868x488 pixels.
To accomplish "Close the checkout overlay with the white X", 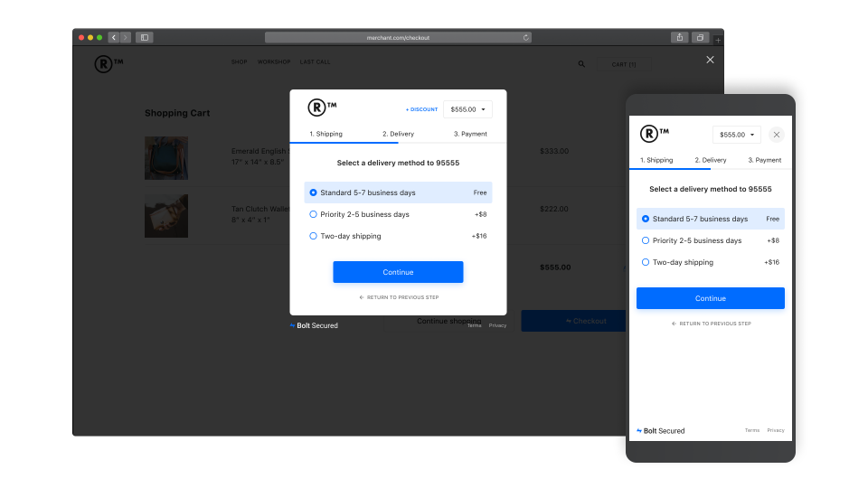I will pyautogui.click(x=711, y=60).
